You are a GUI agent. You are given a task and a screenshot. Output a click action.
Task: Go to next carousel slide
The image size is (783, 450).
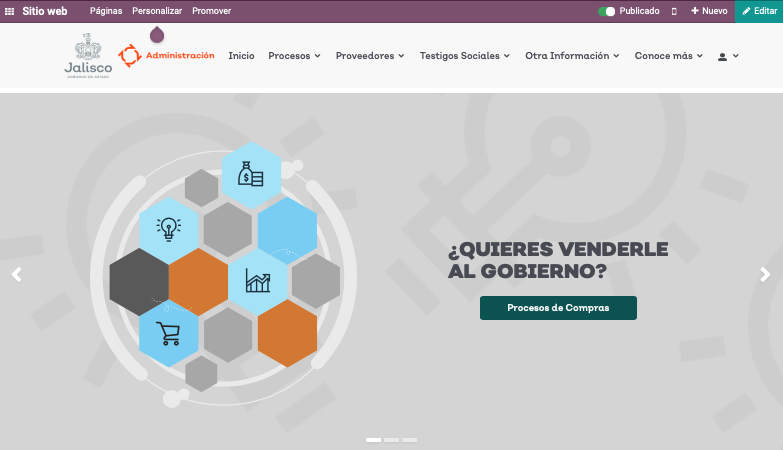[765, 274]
